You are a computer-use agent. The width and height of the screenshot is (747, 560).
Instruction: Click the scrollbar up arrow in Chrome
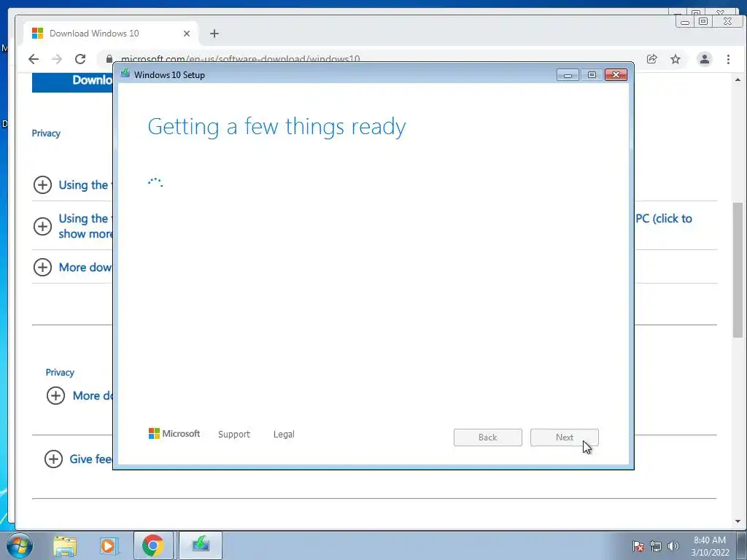coord(738,79)
